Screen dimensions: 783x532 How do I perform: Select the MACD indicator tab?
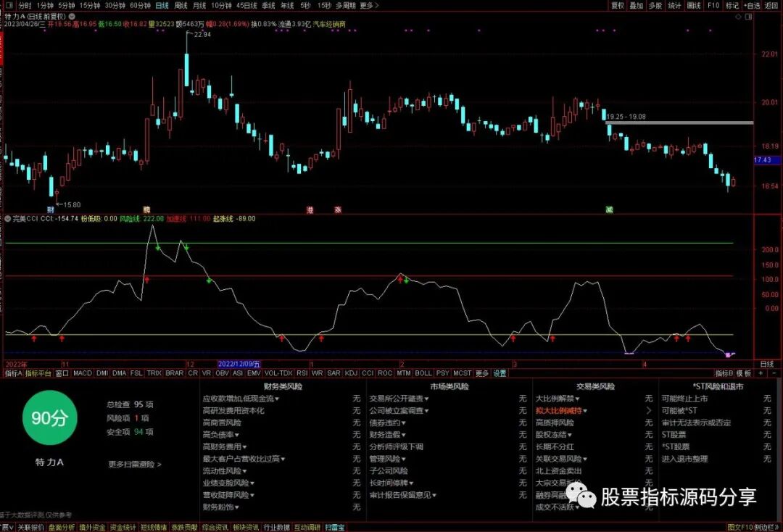pyautogui.click(x=83, y=373)
